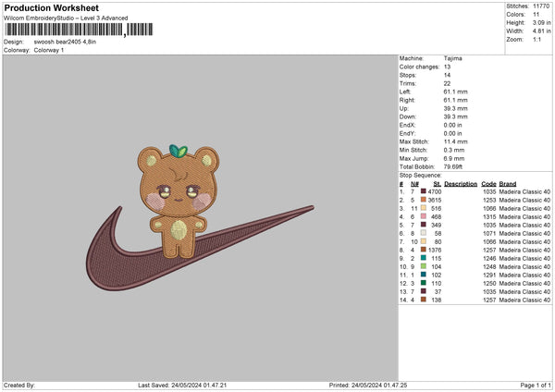Select the 'Colorway 1' value
Screen dimensions: 555x392
tap(49, 50)
